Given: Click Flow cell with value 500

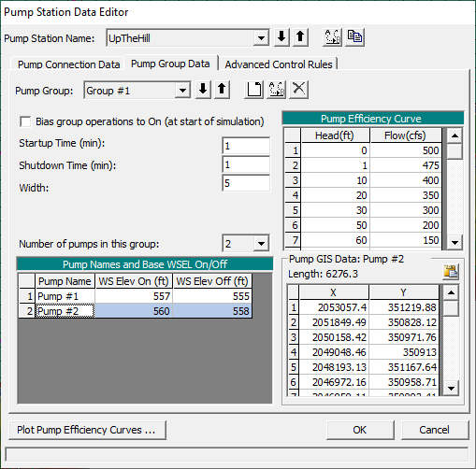Looking at the screenshot, I should coord(406,150).
